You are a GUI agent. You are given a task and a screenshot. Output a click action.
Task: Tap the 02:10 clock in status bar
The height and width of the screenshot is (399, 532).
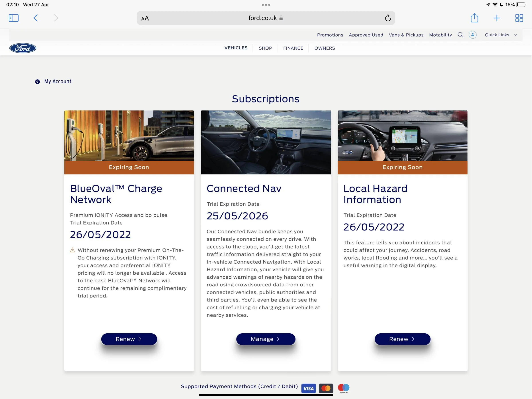[x=12, y=5]
